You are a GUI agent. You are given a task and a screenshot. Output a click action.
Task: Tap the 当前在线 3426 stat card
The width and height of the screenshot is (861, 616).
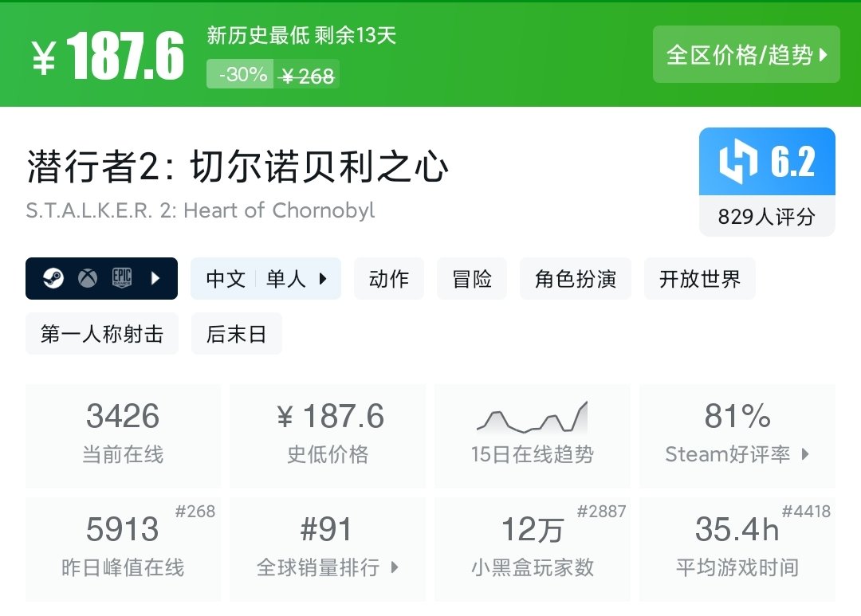pyautogui.click(x=123, y=434)
